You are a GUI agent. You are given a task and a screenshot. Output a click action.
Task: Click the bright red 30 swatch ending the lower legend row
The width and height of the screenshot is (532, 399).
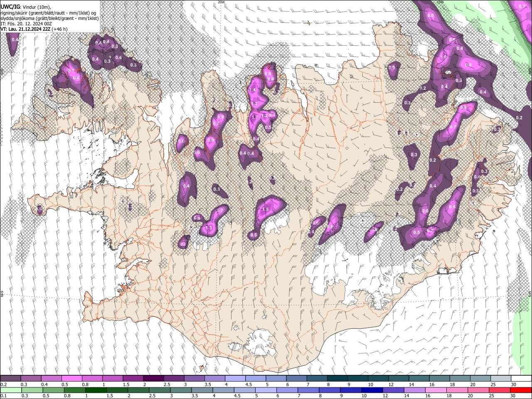click(521, 390)
